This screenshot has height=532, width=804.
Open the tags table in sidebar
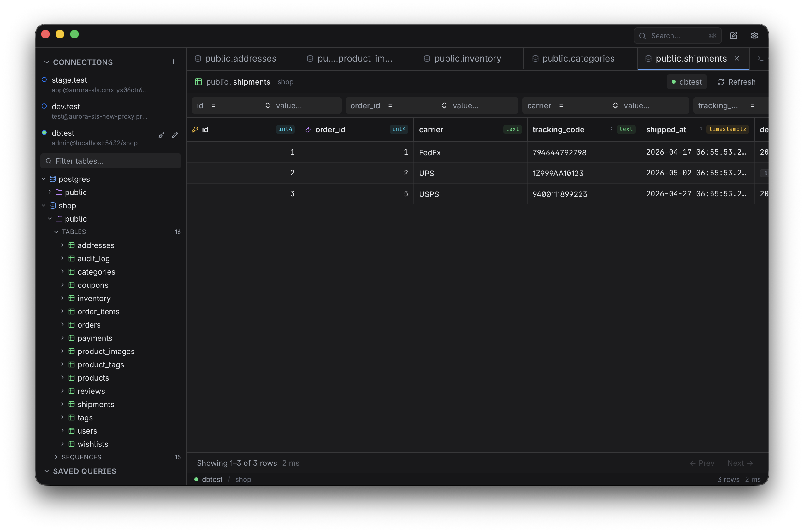click(85, 418)
